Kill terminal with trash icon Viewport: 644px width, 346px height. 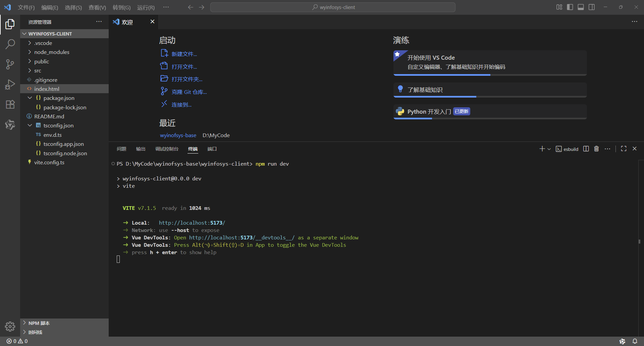[596, 149]
